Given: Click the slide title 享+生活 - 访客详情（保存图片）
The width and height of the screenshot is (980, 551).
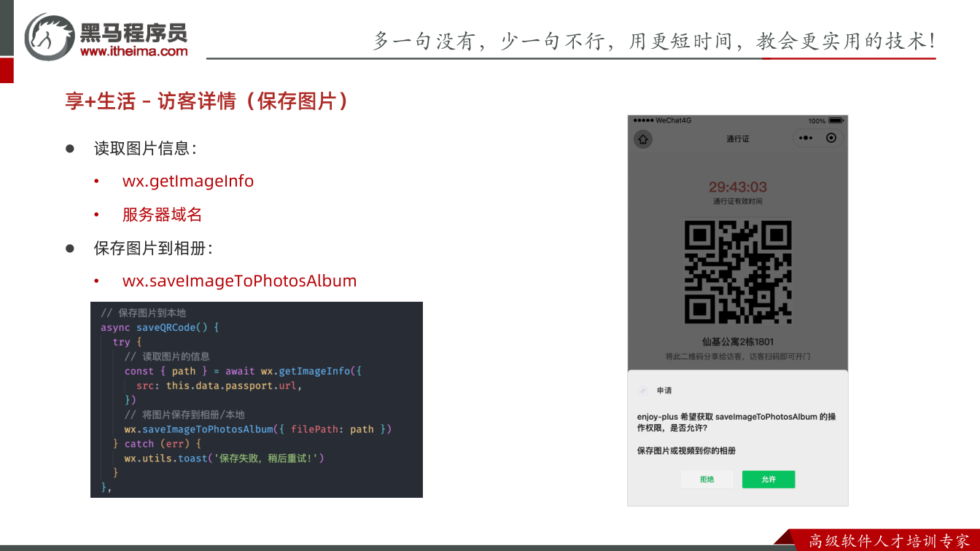Looking at the screenshot, I should tap(208, 101).
